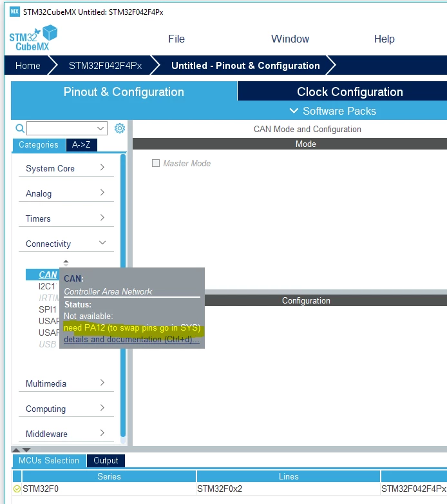
Task: Select the IRTIM peripheral
Action: click(x=48, y=298)
